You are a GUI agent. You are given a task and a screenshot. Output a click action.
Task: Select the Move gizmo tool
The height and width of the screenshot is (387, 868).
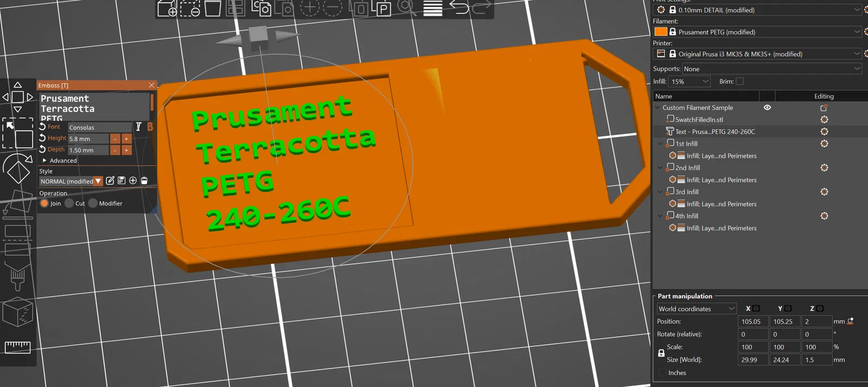tap(17, 97)
